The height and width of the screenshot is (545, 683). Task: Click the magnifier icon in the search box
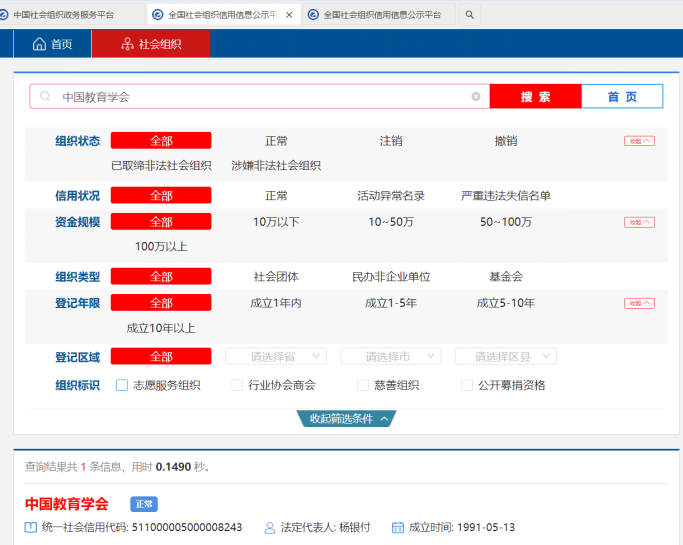click(45, 97)
